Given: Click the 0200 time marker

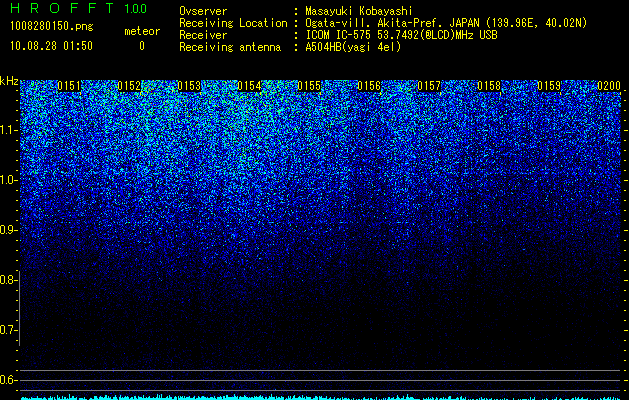Looking at the screenshot, I should click(609, 86).
